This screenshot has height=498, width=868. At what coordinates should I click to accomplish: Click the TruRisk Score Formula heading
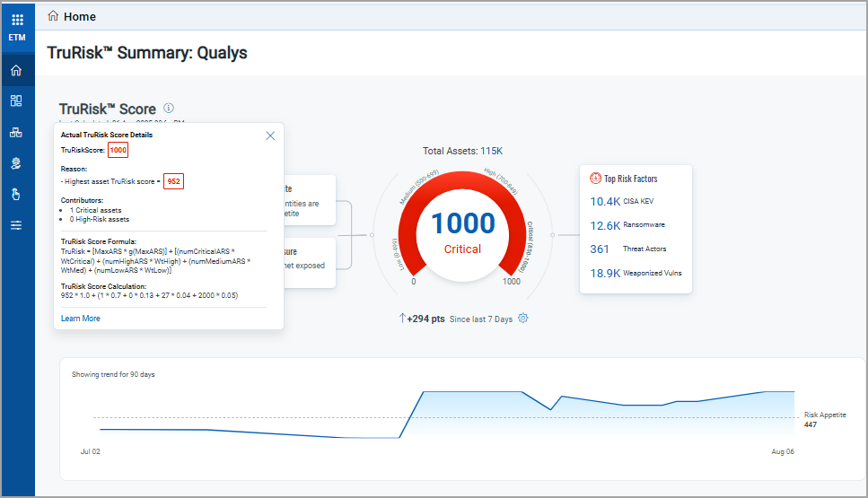pyautogui.click(x=99, y=241)
